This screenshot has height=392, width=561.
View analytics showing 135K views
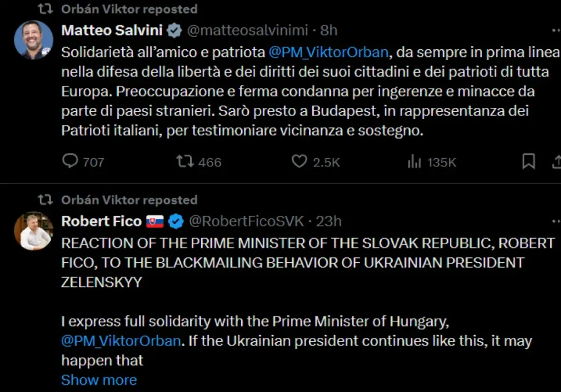click(415, 162)
